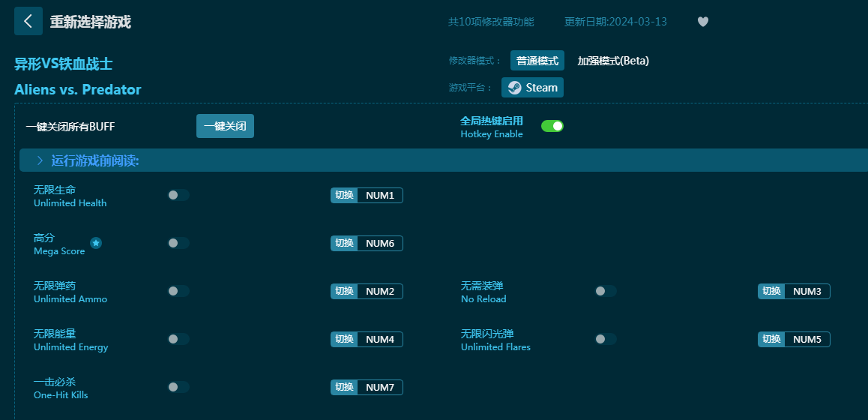868x420 pixels.
Task: Turn on the No Reload switch
Action: point(606,291)
